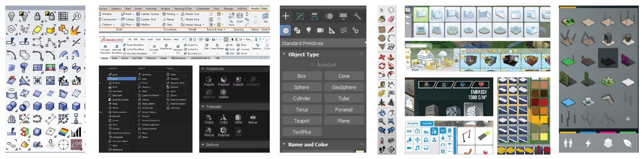Open the Utilities wrench tab icon
Screen dimensions: 644x159
(x=357, y=16)
